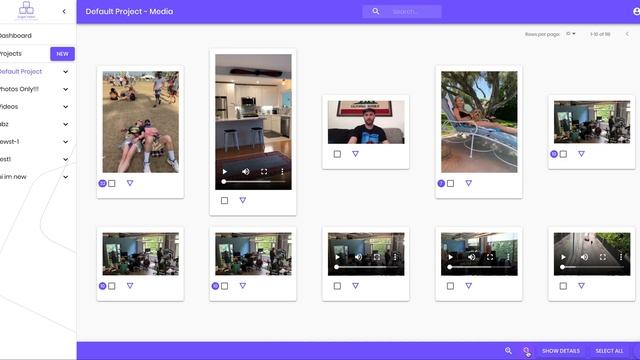Select the Videos project
This screenshot has height=360, width=640.
pyautogui.click(x=9, y=107)
